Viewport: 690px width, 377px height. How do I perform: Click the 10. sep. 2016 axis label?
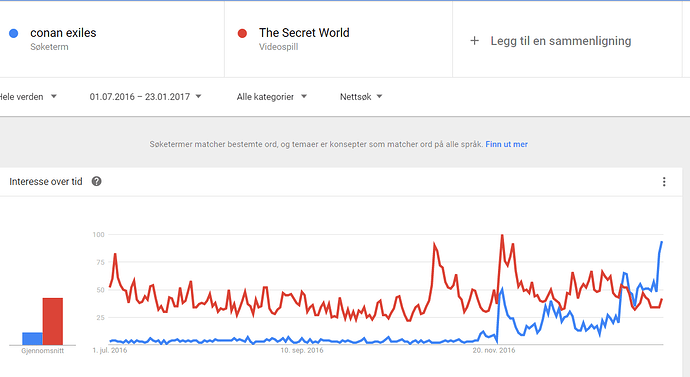pyautogui.click(x=302, y=351)
